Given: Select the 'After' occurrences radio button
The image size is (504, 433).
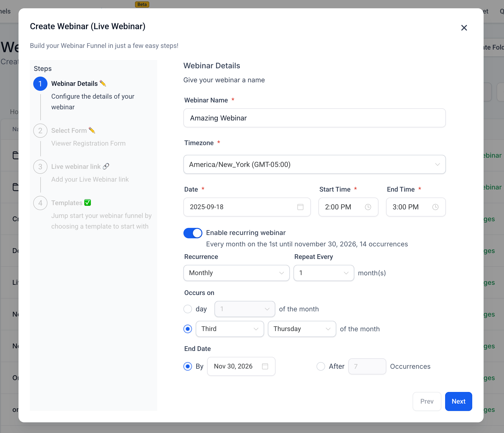Looking at the screenshot, I should click(x=321, y=366).
